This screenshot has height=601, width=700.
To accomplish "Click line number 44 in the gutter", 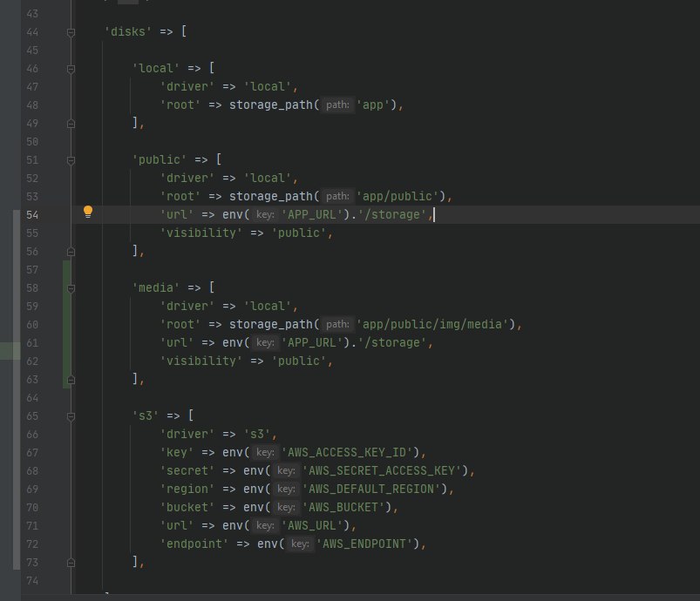I will [32, 32].
